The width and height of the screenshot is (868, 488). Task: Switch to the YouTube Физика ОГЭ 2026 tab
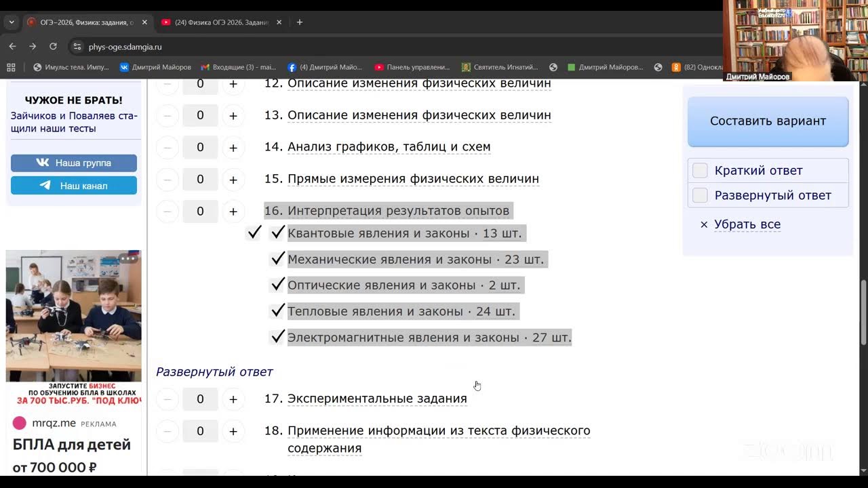215,22
